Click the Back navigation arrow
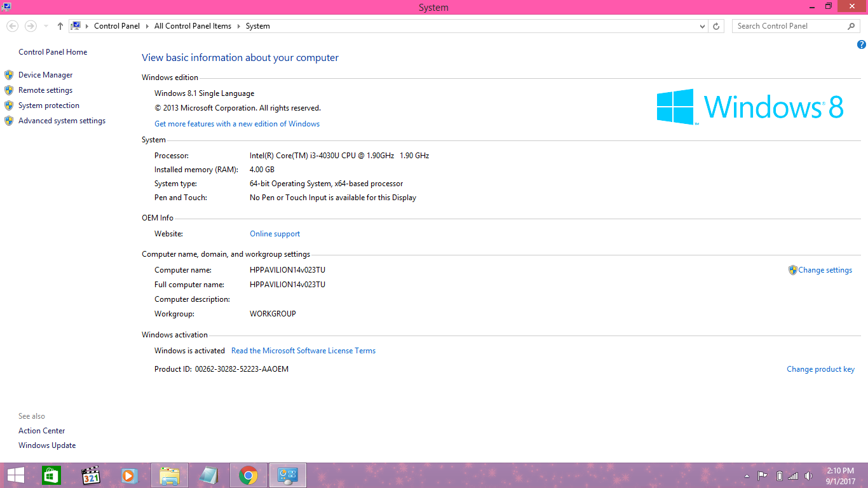Viewport: 868px width, 488px height. pyautogui.click(x=12, y=26)
